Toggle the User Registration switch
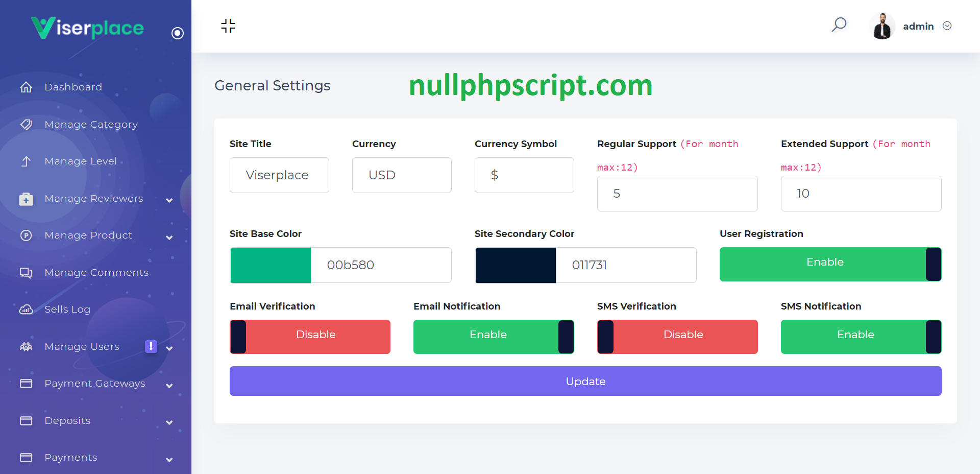Image resolution: width=980 pixels, height=474 pixels. click(830, 264)
